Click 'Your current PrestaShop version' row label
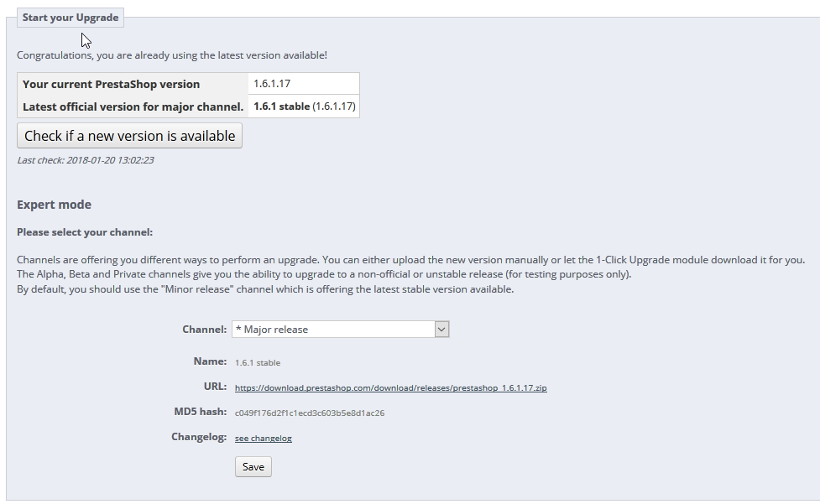Screen dimensions: 820x504 click(x=111, y=84)
